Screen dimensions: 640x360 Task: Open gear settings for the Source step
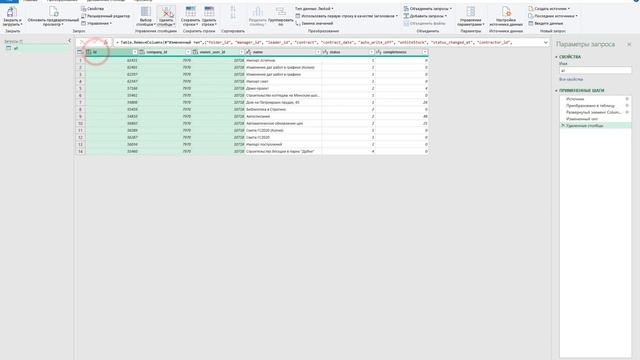pyautogui.click(x=627, y=99)
